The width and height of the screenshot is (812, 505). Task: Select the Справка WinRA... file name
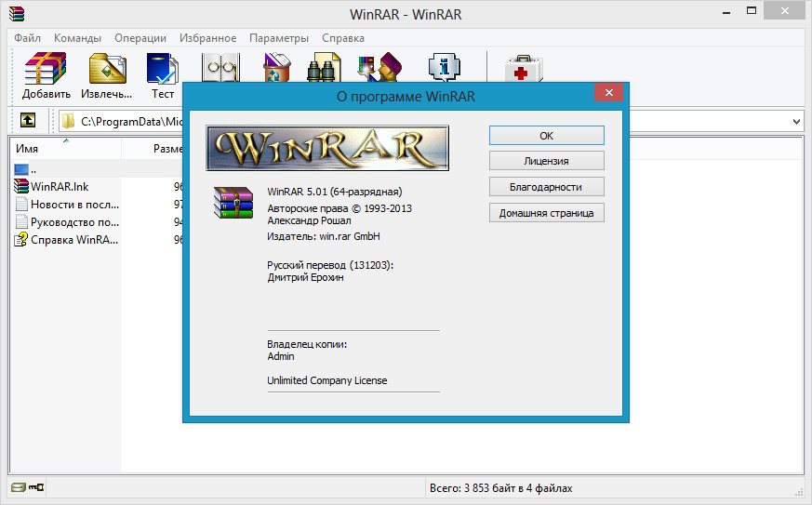coord(74,239)
